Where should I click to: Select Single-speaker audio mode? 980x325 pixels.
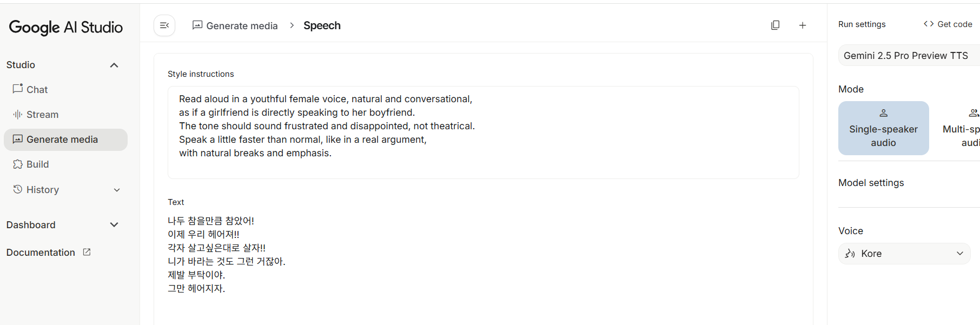[x=883, y=128]
